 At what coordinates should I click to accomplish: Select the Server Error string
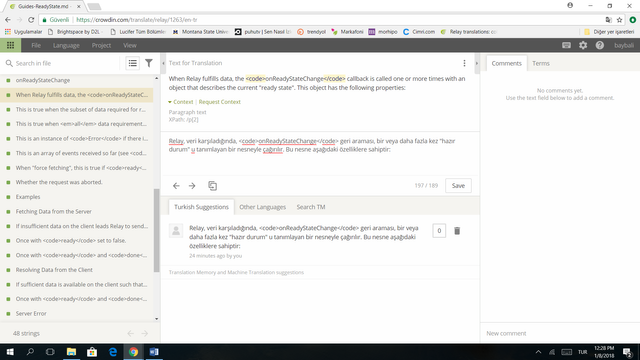[x=77, y=313]
